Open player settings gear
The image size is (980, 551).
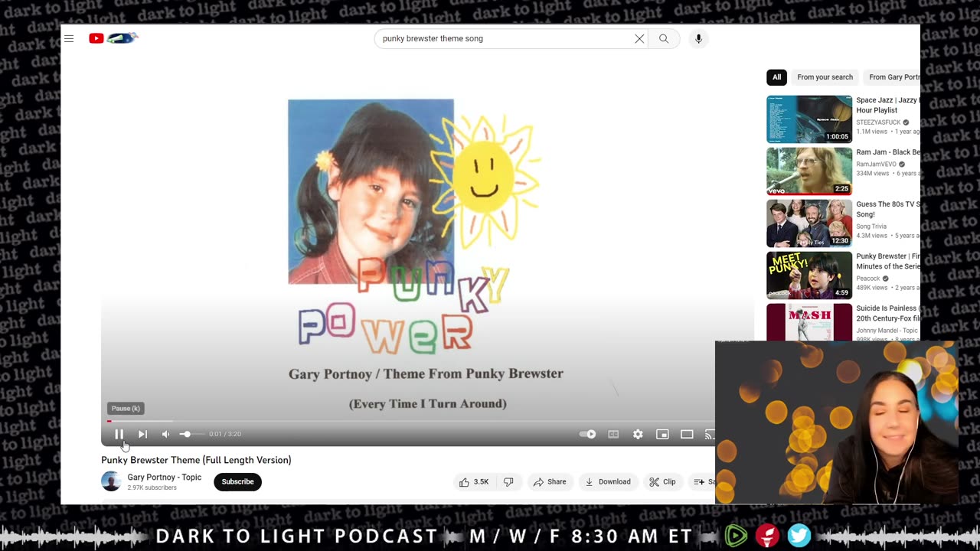tap(638, 434)
